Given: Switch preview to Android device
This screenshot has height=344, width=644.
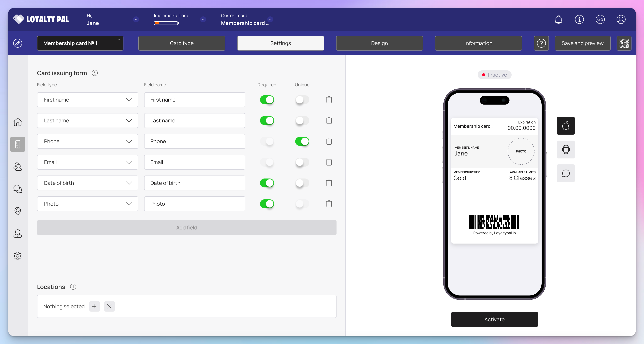Looking at the screenshot, I should point(565,150).
